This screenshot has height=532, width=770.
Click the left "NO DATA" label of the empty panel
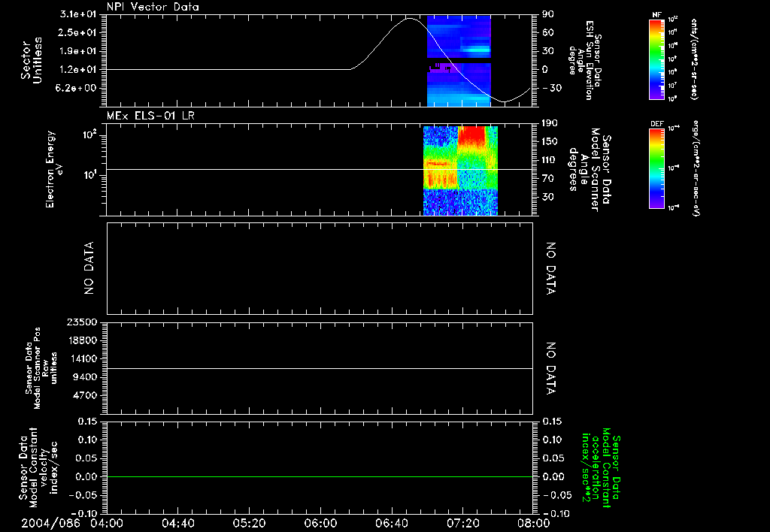point(89,268)
